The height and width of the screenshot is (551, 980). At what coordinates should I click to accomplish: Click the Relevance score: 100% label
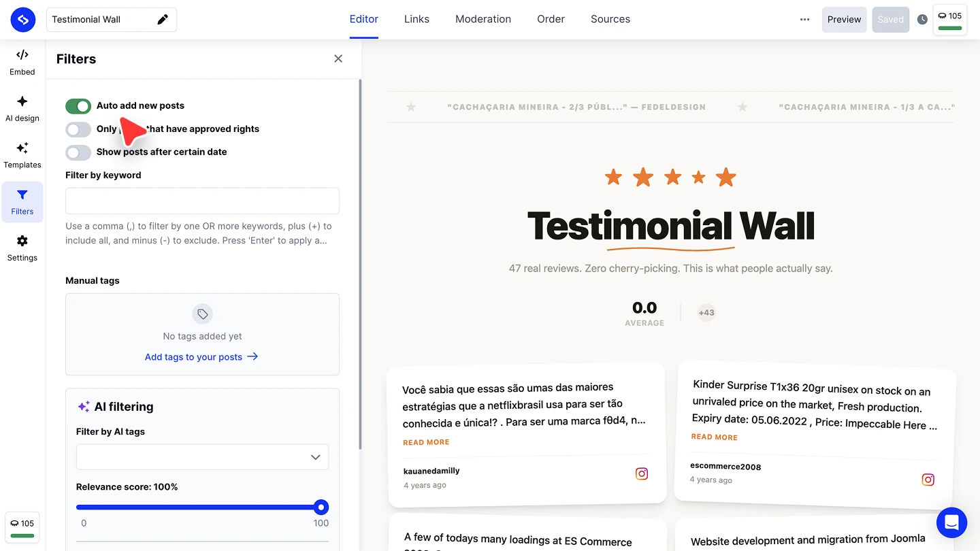[127, 487]
